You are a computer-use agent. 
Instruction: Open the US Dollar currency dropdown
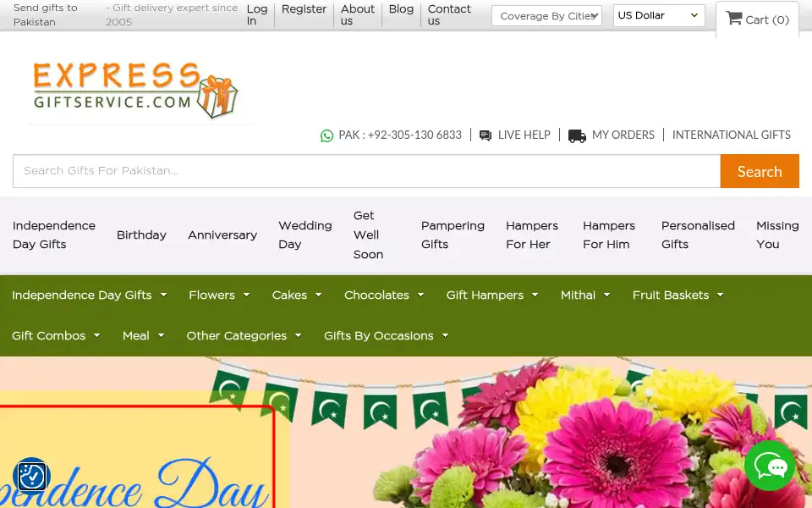tap(659, 15)
